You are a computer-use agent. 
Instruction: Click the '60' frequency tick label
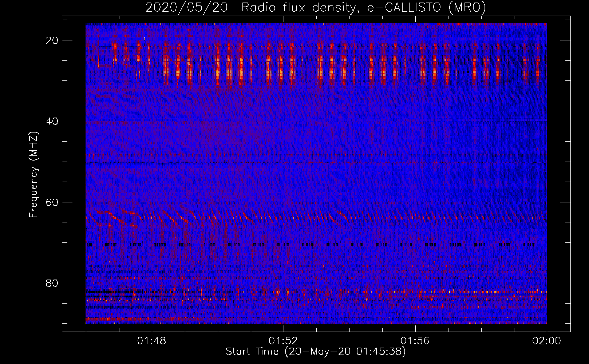point(52,202)
